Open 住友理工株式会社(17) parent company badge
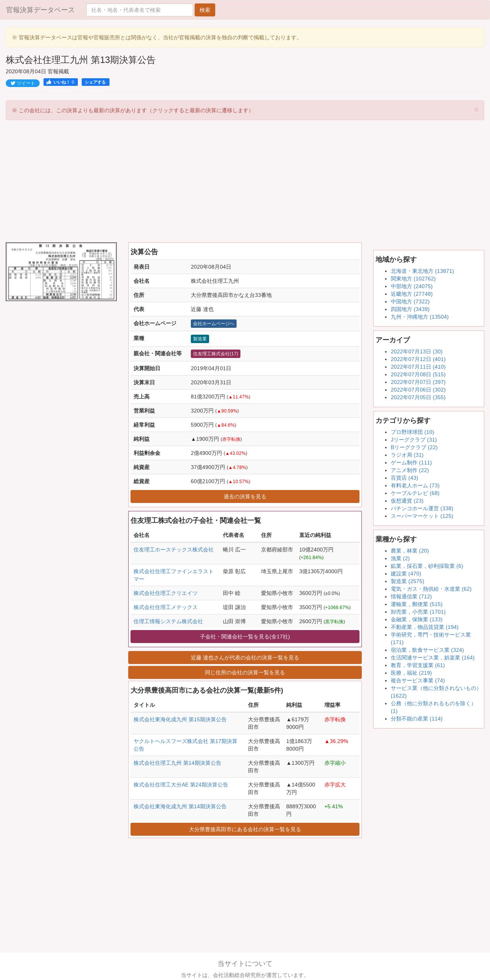 (x=215, y=354)
